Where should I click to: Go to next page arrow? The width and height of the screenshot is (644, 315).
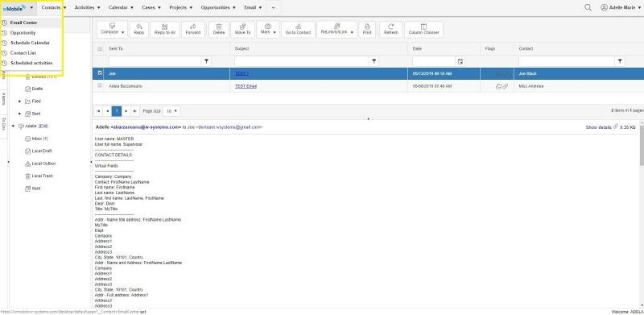126,111
